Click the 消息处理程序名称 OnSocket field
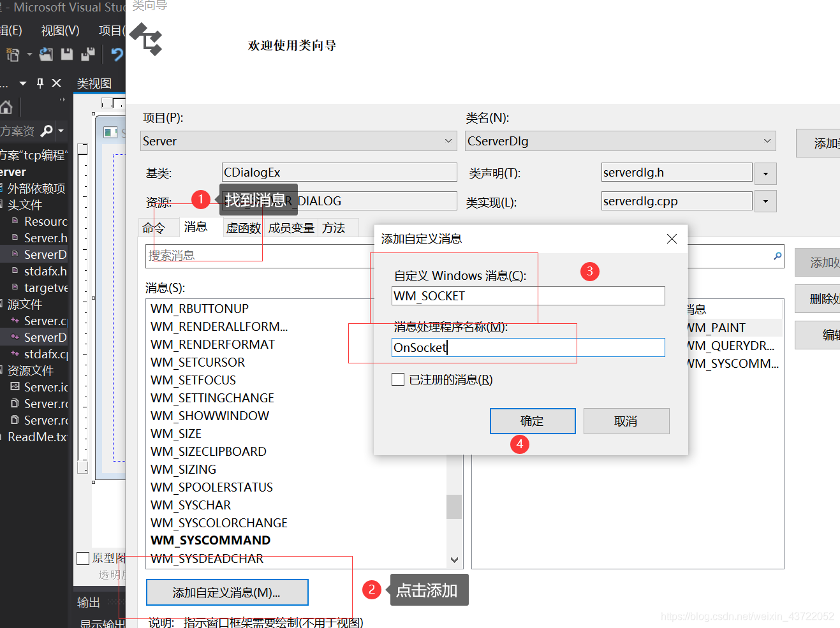840x628 pixels. (528, 347)
